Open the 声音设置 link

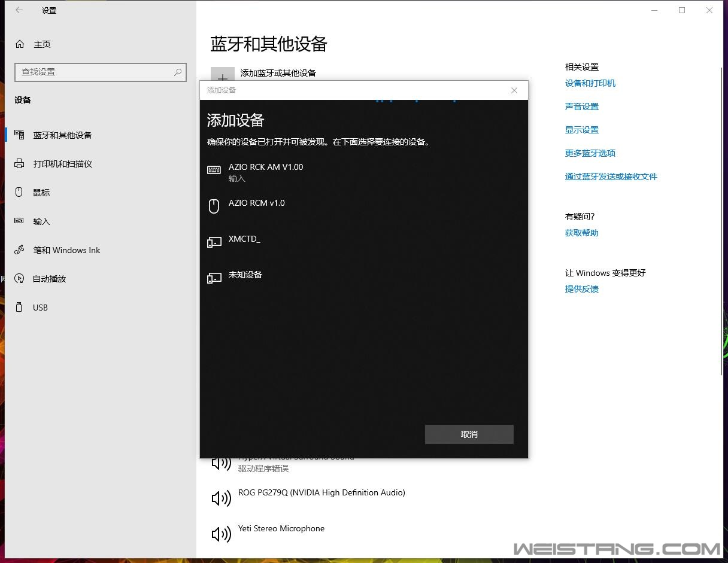pos(582,106)
